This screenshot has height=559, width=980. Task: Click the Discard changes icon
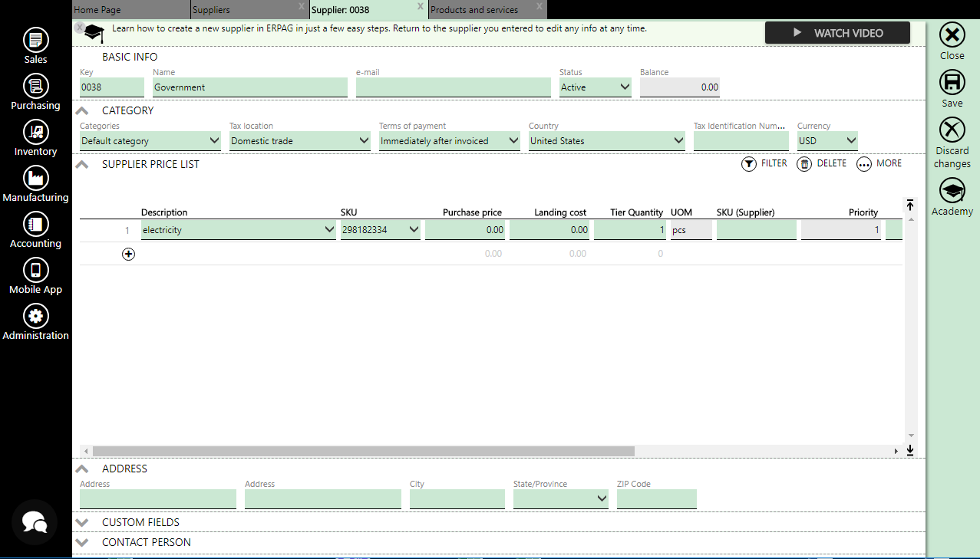[x=952, y=130]
